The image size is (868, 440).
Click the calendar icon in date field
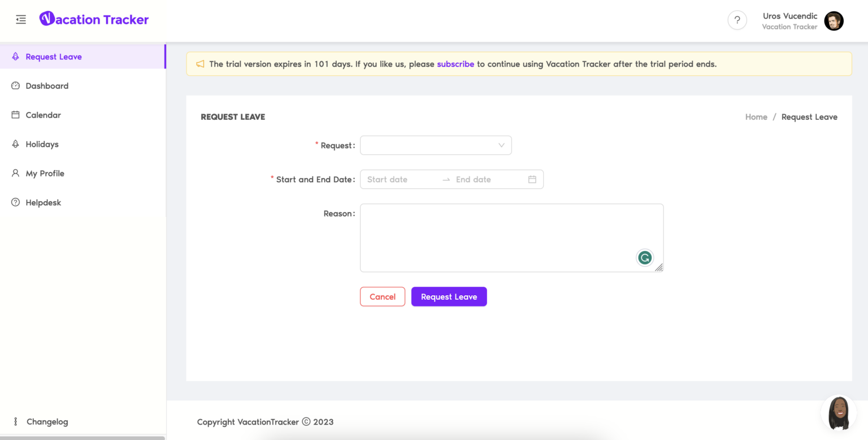532,179
